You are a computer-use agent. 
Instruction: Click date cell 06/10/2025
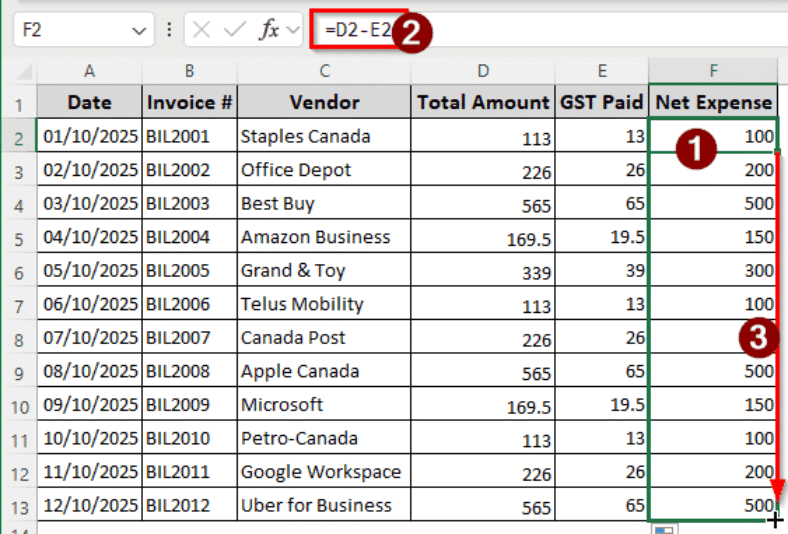point(89,304)
